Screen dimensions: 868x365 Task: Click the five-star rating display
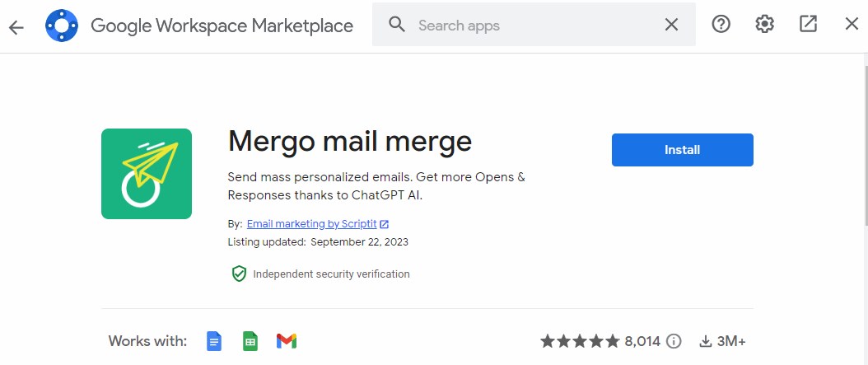point(580,341)
